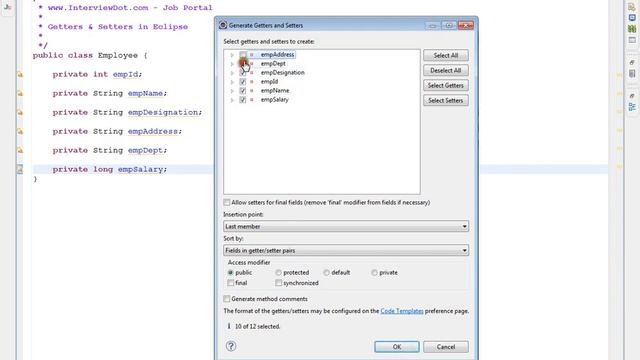Select the empDept field row

point(273,64)
